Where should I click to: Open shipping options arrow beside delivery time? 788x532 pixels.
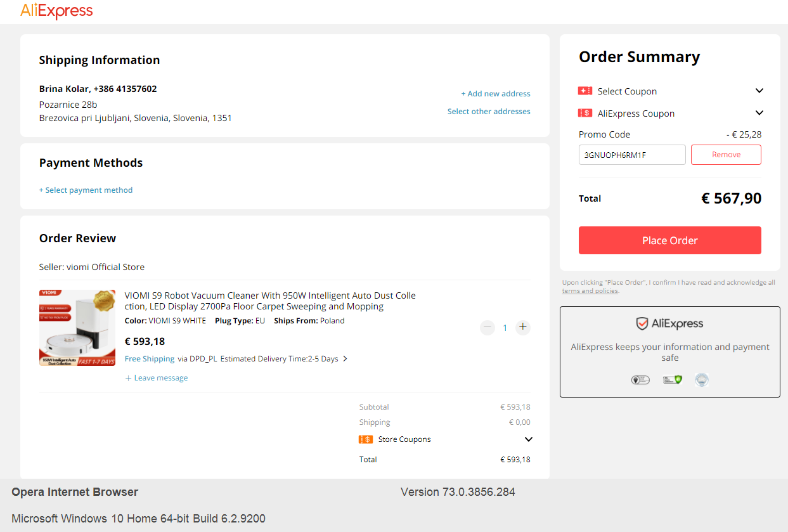pyautogui.click(x=345, y=359)
